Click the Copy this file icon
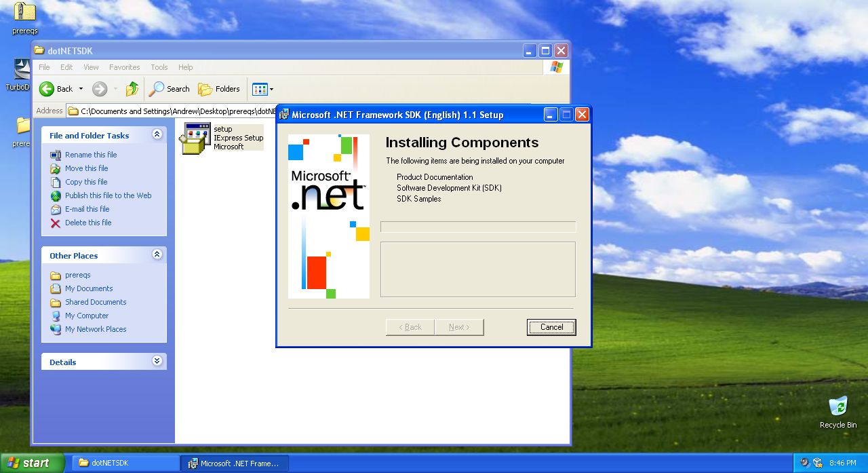The width and height of the screenshot is (868, 473). pos(56,182)
